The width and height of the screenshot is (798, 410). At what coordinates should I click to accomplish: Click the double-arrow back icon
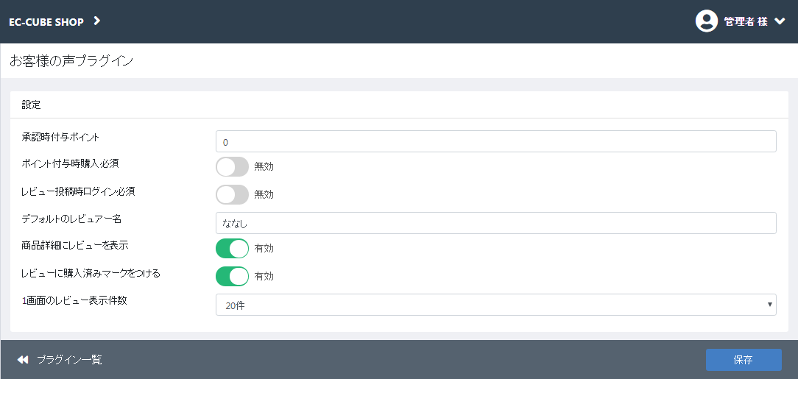[23, 360]
